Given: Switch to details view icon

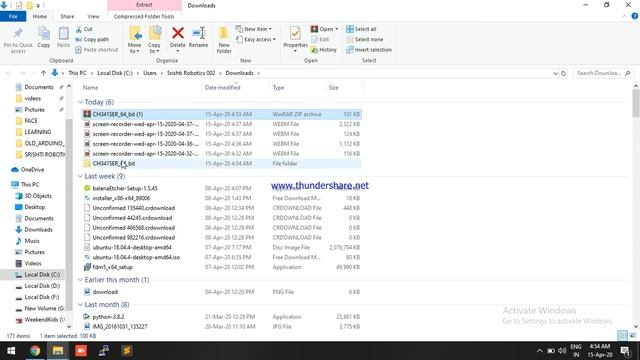Looking at the screenshot, I should point(622,336).
